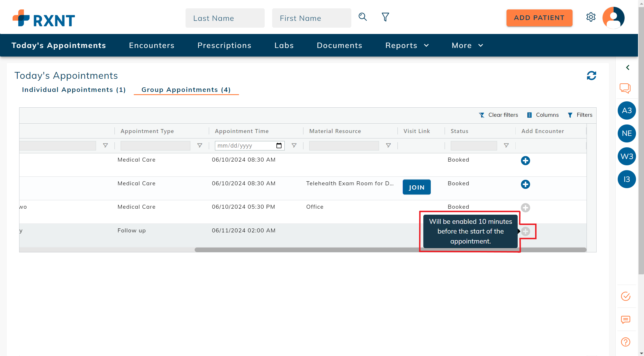The width and height of the screenshot is (644, 356).
Task: Click the Status filter input
Action: click(474, 146)
